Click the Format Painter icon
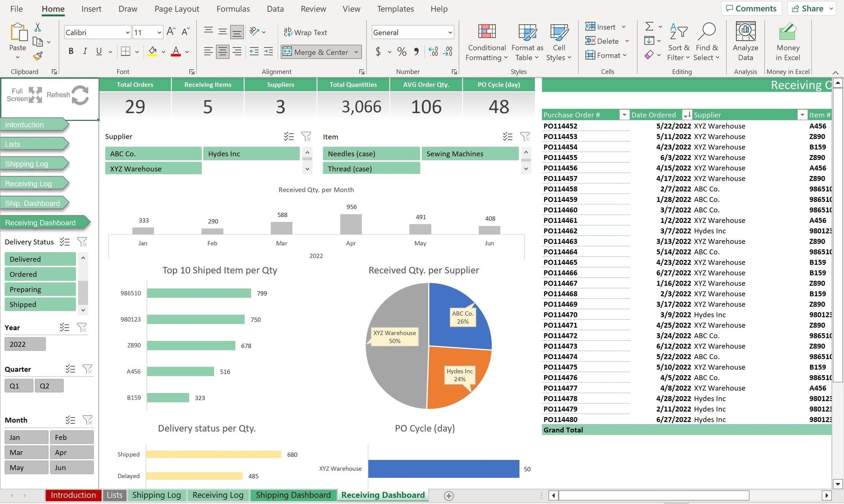 click(x=37, y=56)
